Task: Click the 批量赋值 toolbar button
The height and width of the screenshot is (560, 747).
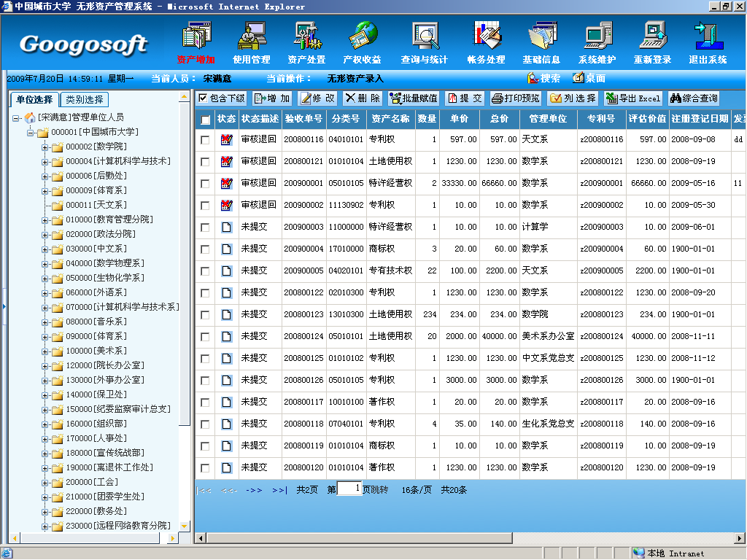Action: tap(414, 98)
